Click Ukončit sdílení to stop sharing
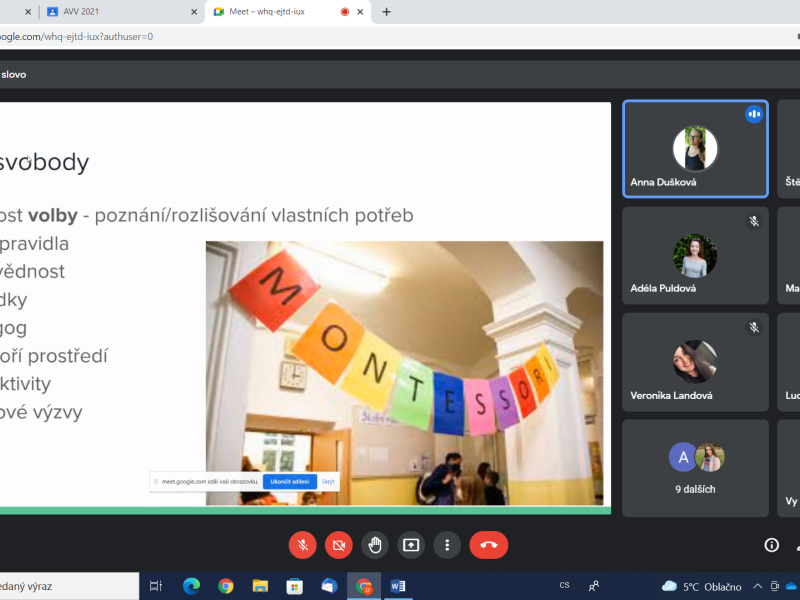The height and width of the screenshot is (600, 800). pyautogui.click(x=290, y=482)
